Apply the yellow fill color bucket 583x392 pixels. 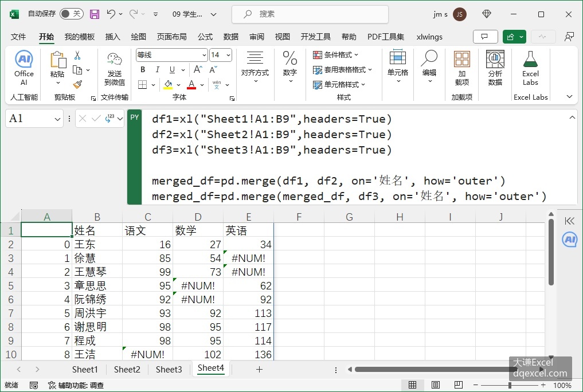[x=168, y=85]
